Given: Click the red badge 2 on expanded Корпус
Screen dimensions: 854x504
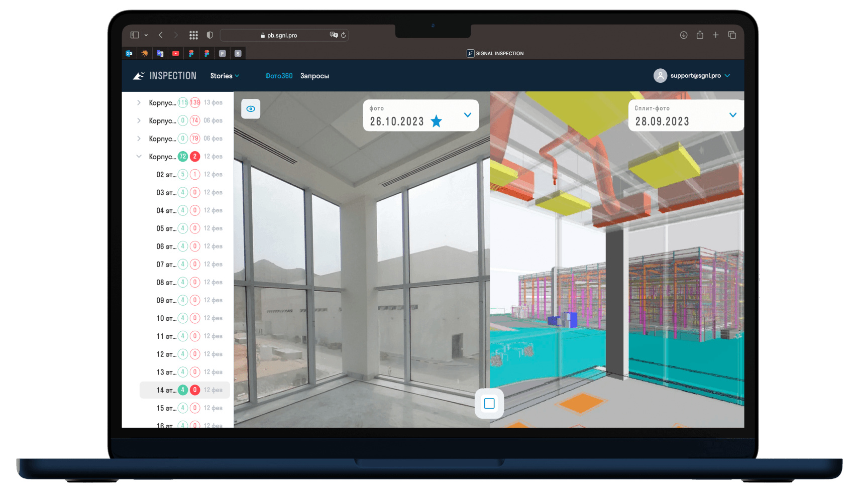Looking at the screenshot, I should 195,157.
